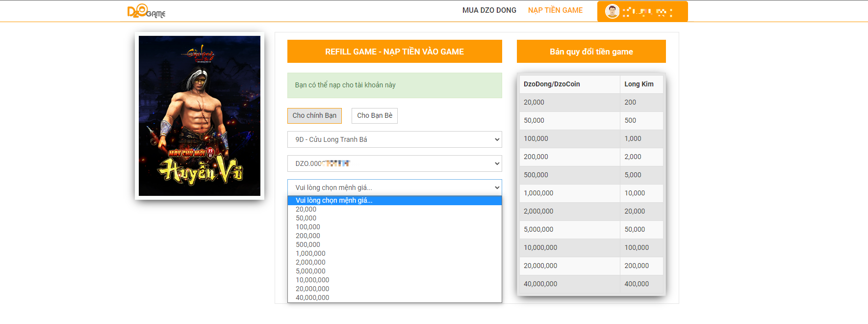Open the user avatar account button
This screenshot has height=324, width=868.
click(x=642, y=11)
